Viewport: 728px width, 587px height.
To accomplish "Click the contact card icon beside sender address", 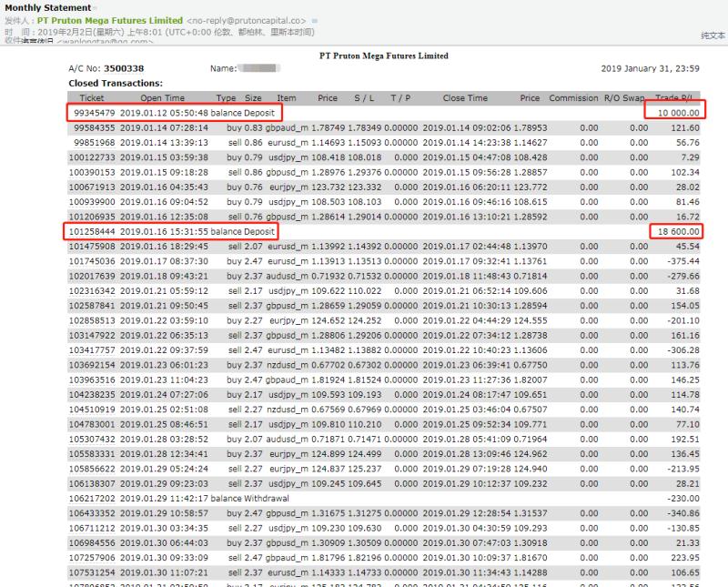I will click(x=314, y=21).
